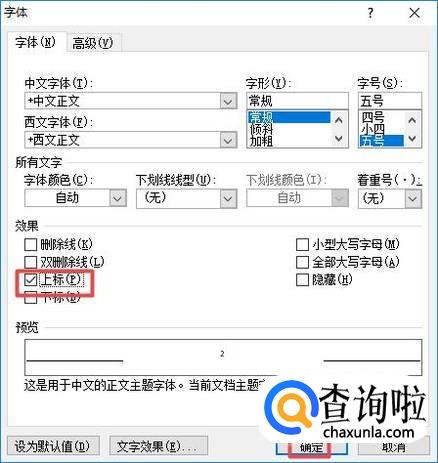
Task: Expand the 中文字体 dropdown
Action: (228, 101)
